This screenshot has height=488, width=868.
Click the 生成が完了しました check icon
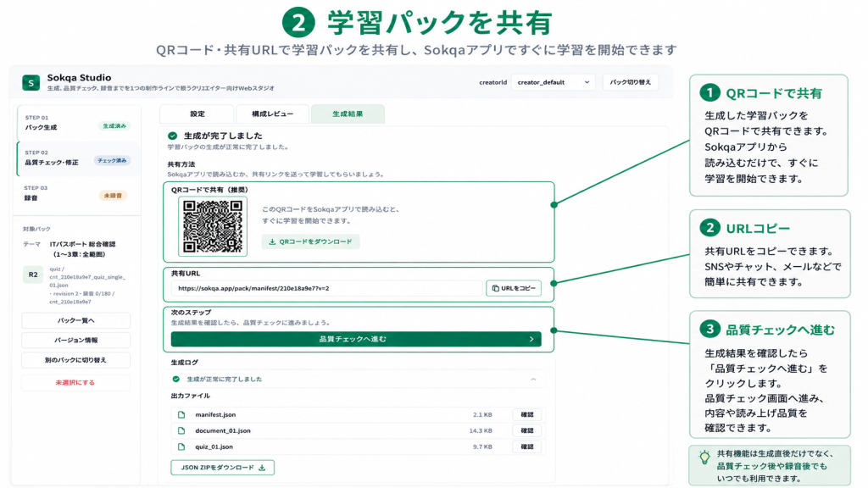coord(173,136)
